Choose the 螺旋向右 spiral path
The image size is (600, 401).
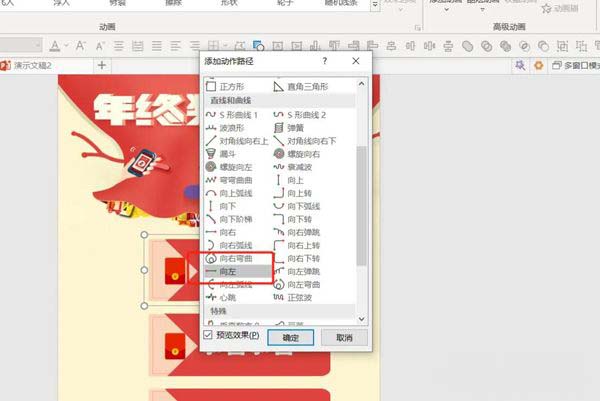pos(297,154)
